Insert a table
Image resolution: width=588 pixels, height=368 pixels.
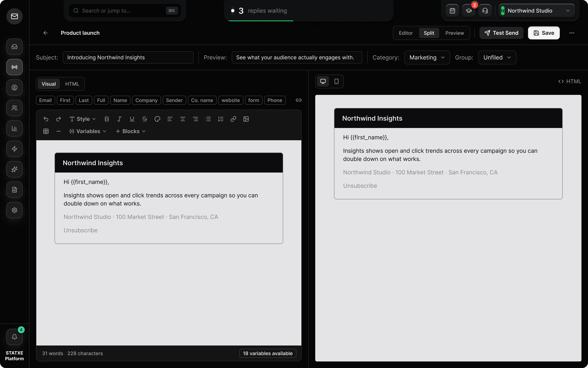(46, 131)
